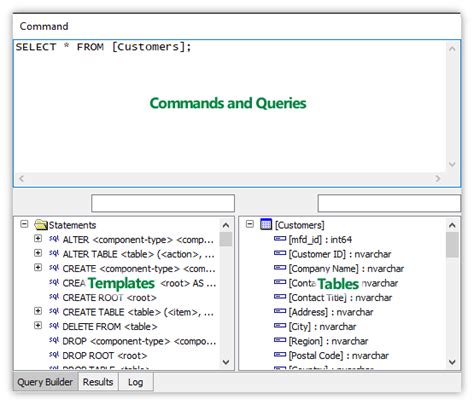Click field icon beside [Region]
This screenshot has height=405, width=474.
point(280,340)
